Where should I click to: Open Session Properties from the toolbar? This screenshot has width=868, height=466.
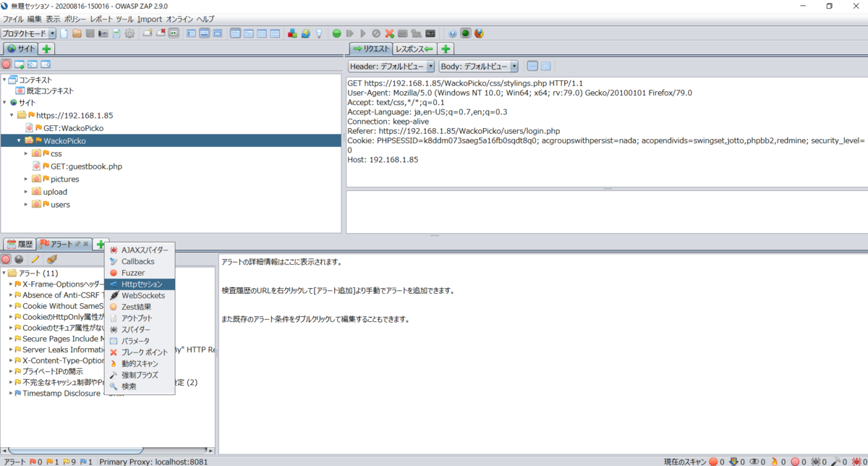pyautogui.click(x=116, y=33)
